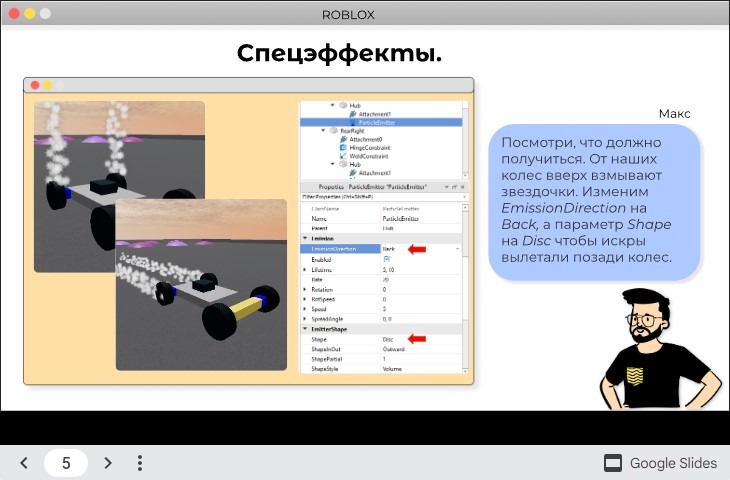The image size is (730, 480).
Task: Click the Properties panel pop-out icon
Action: [x=454, y=187]
